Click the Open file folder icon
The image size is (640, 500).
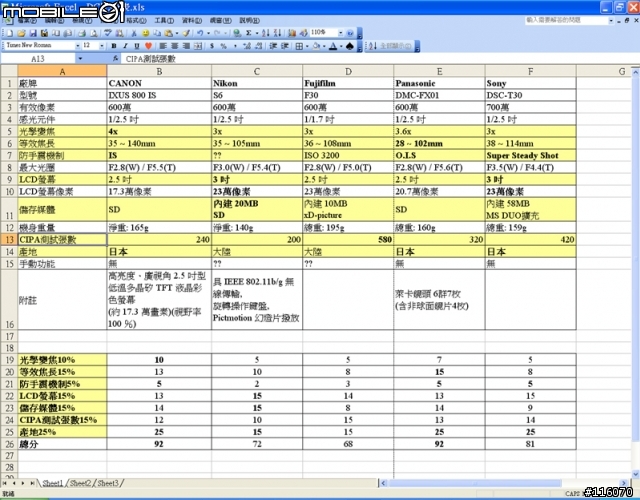(21, 33)
